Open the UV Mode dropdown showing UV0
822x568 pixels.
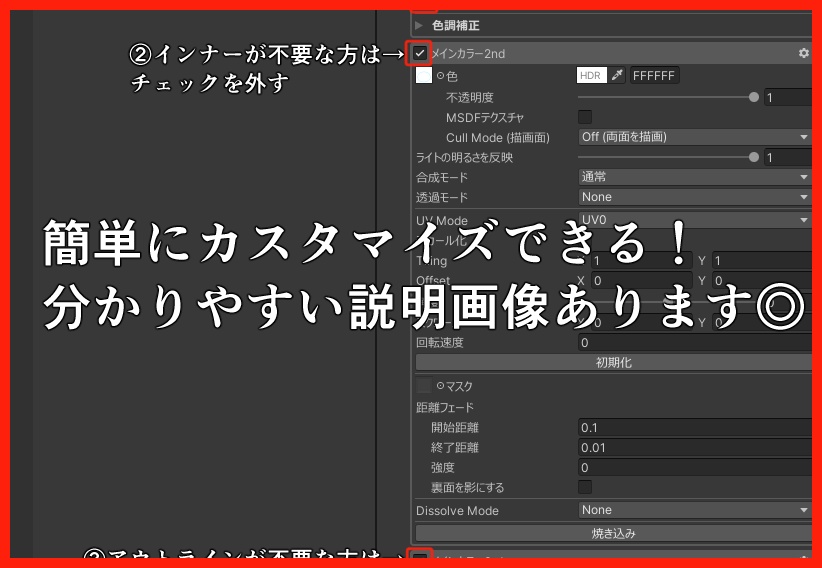pos(695,220)
